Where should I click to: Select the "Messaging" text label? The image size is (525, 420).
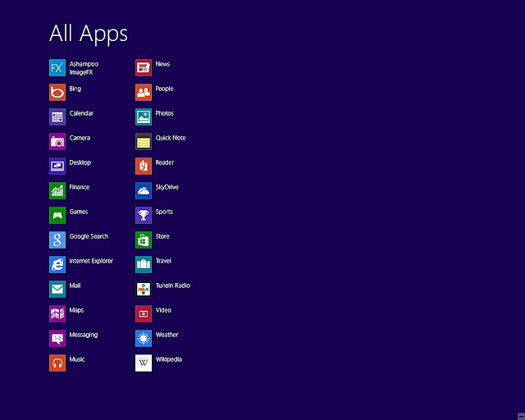pos(84,335)
